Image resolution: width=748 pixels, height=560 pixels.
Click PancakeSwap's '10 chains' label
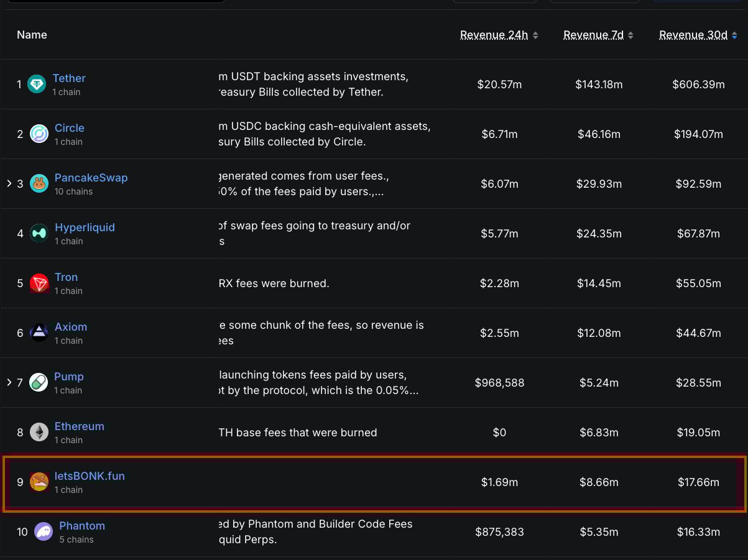pyautogui.click(x=73, y=191)
